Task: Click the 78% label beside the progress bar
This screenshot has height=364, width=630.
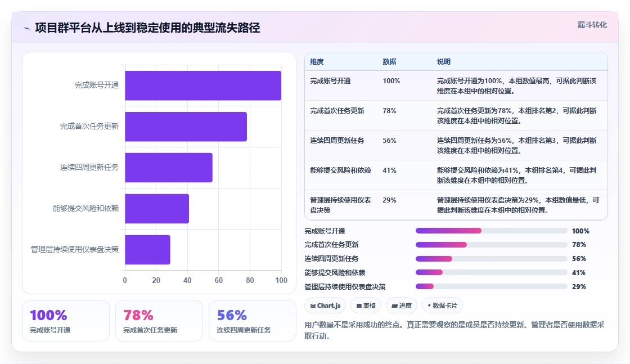Action: (579, 245)
